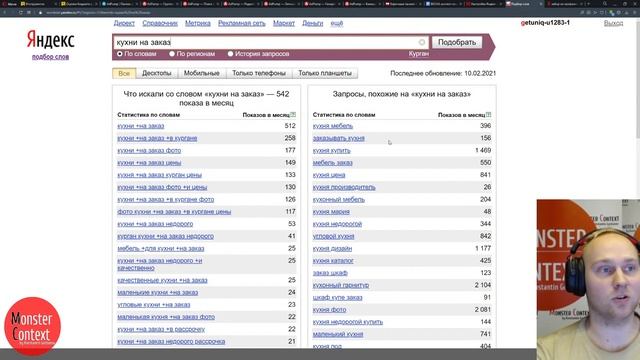Switch to the 'Мобильные' tab
Image resolution: width=640 pixels, height=360 pixels.
[202, 73]
